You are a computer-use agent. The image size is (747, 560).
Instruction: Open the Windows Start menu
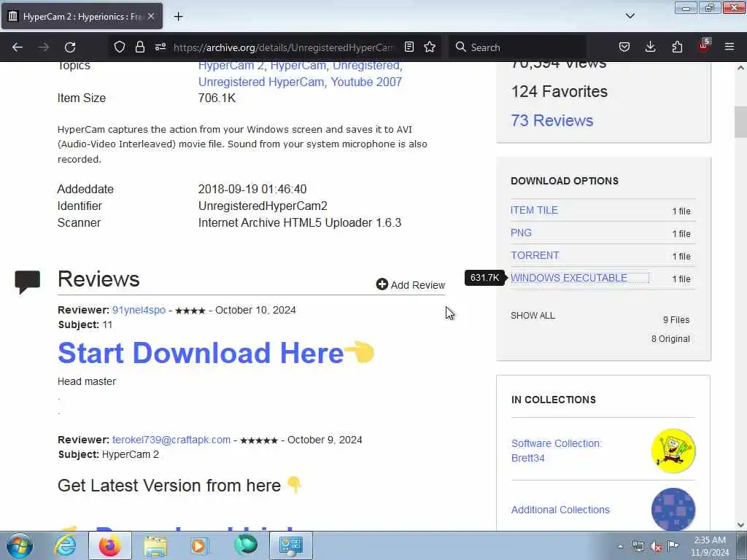click(x=20, y=545)
